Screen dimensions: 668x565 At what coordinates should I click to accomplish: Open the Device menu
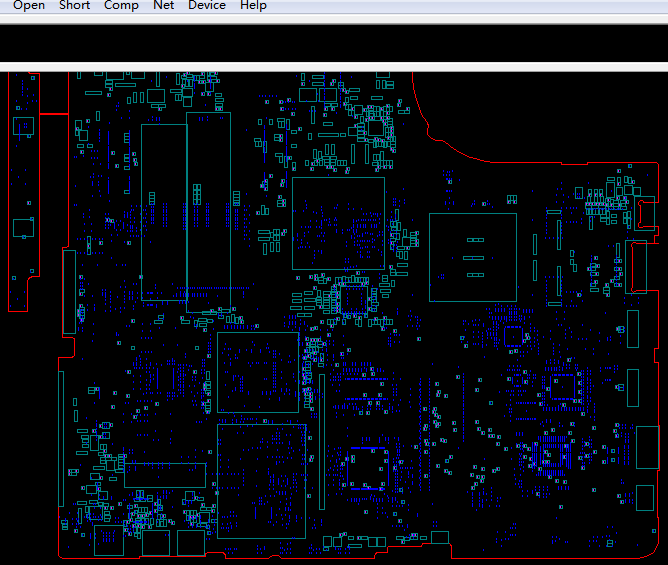pos(207,5)
